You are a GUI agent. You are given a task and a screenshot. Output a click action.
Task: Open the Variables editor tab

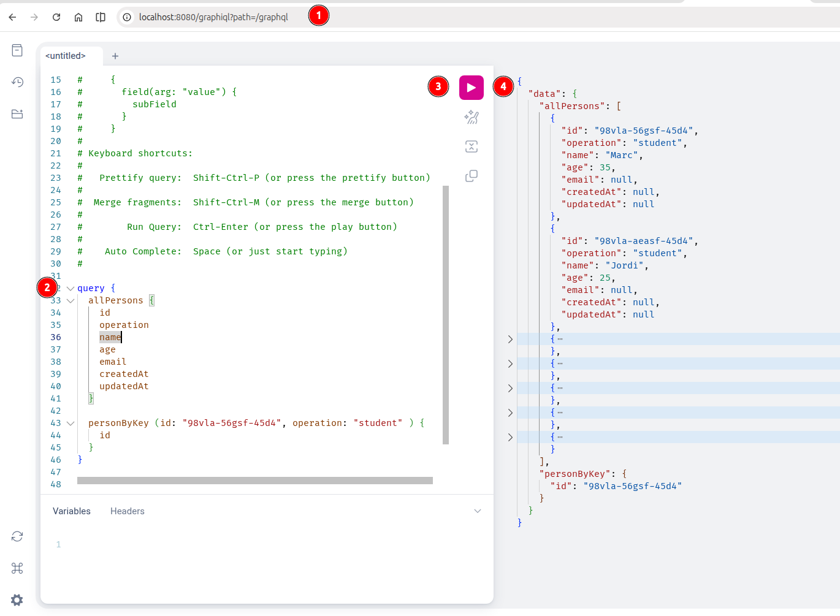pyautogui.click(x=72, y=511)
